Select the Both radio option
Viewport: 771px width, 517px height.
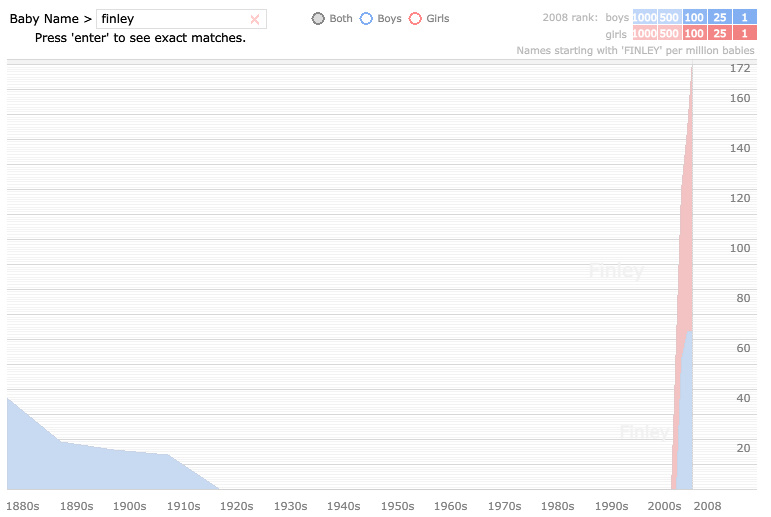coord(318,19)
